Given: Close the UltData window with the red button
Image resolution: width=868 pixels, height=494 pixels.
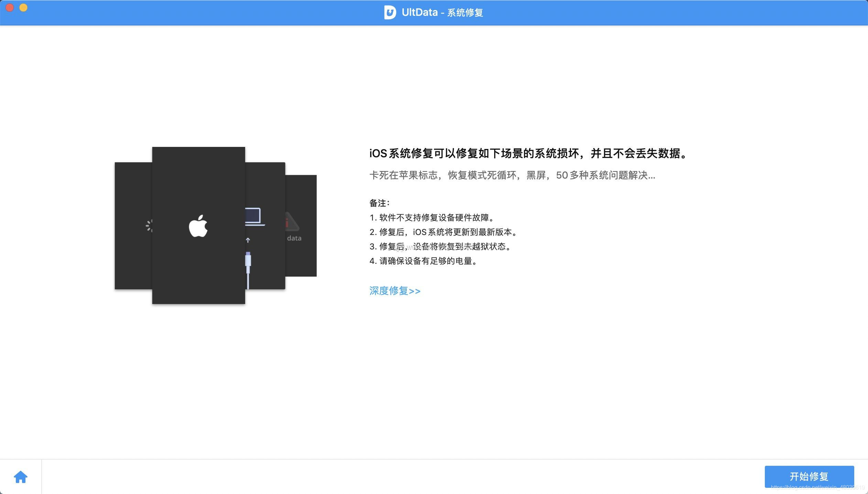Looking at the screenshot, I should pyautogui.click(x=10, y=8).
